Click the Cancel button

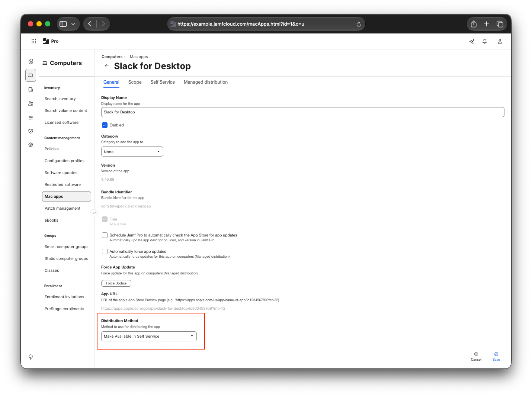tap(476, 357)
